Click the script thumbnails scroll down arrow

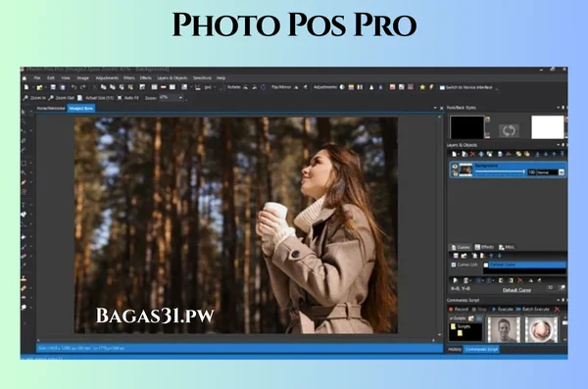(x=564, y=340)
